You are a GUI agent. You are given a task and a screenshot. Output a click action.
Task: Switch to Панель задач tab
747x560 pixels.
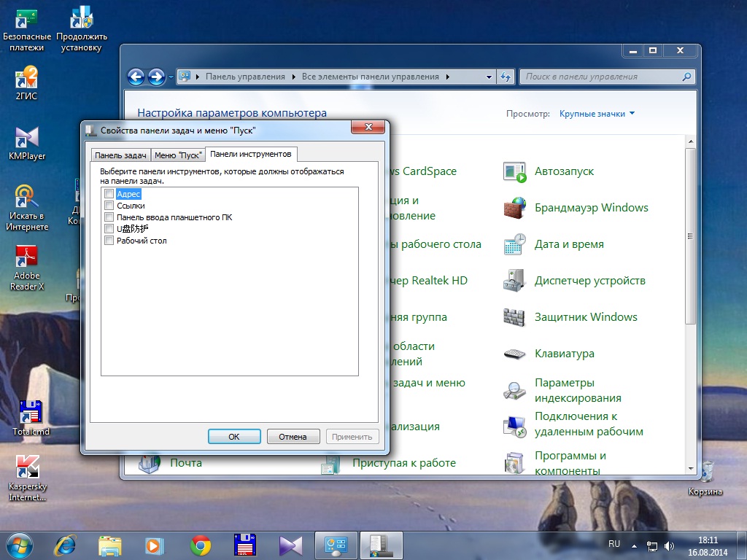(x=120, y=155)
